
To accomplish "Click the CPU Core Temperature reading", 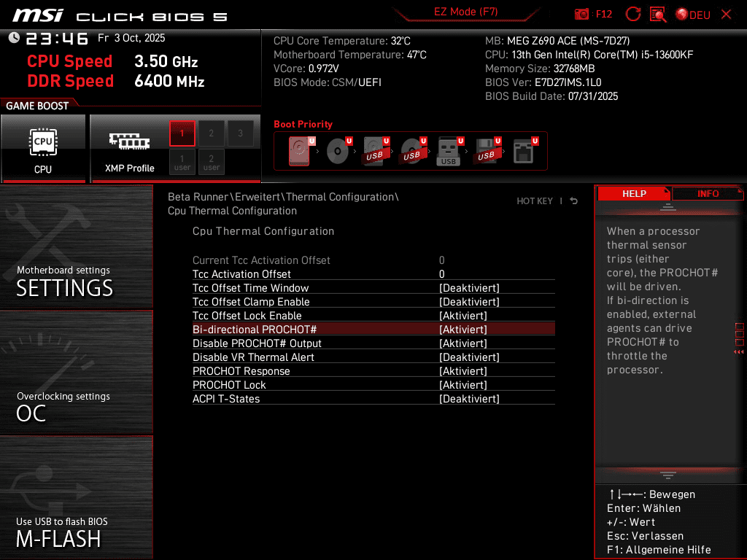I will tap(341, 41).
